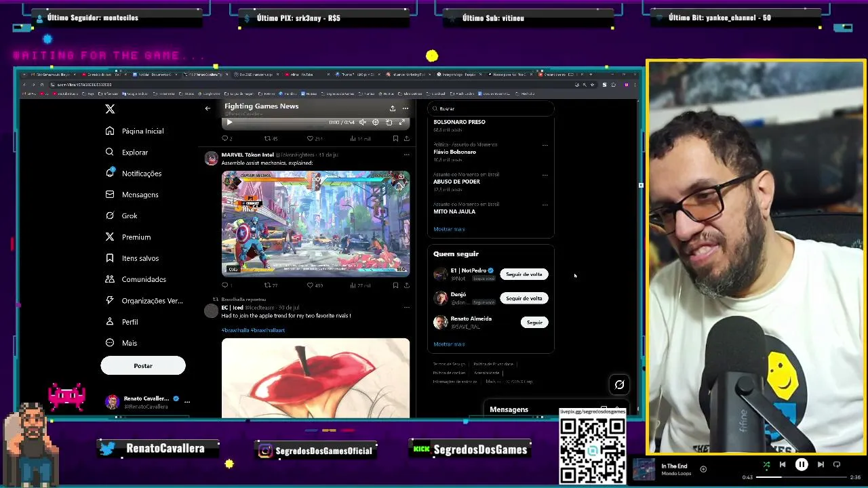Screen dimensions: 868x488
Task: Open Notificações in the sidebar
Action: coord(134,174)
